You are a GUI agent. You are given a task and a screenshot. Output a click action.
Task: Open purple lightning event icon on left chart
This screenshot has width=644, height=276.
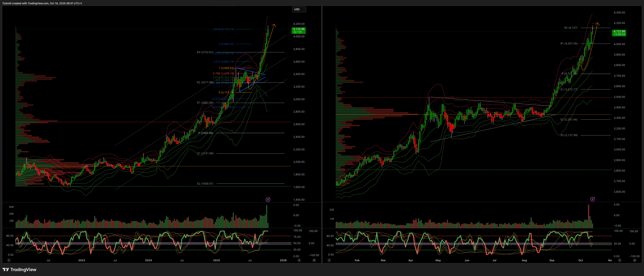point(268,199)
